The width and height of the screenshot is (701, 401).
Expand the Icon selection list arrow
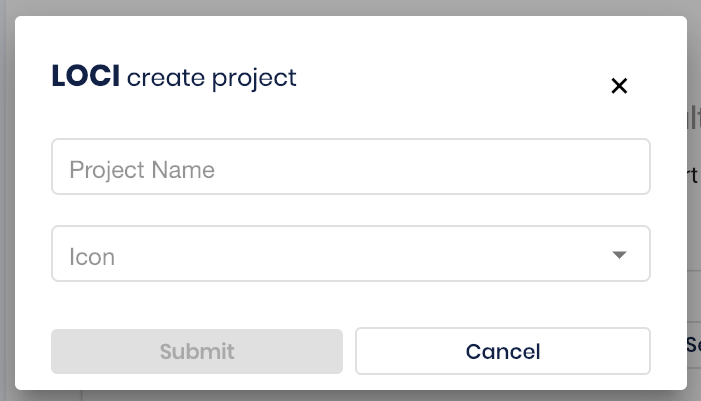coord(619,255)
